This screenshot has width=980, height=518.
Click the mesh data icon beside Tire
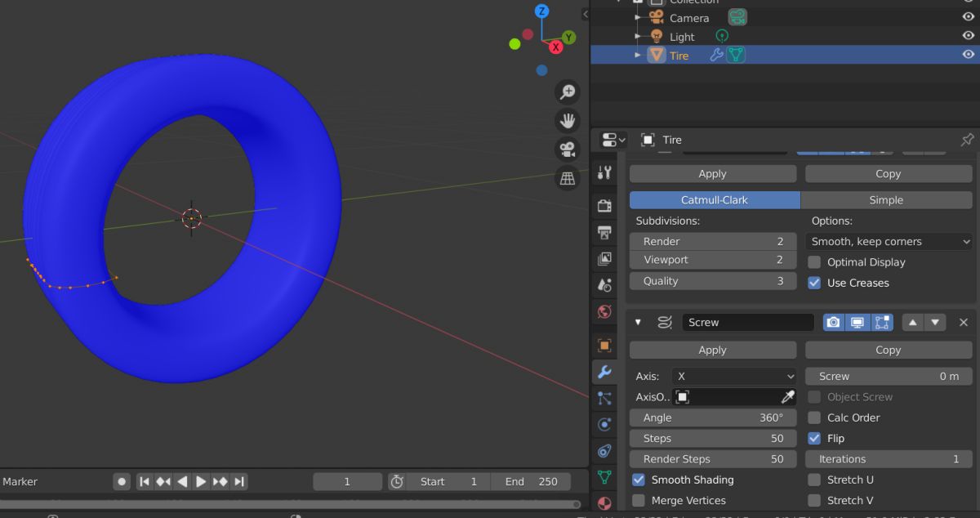(x=736, y=55)
